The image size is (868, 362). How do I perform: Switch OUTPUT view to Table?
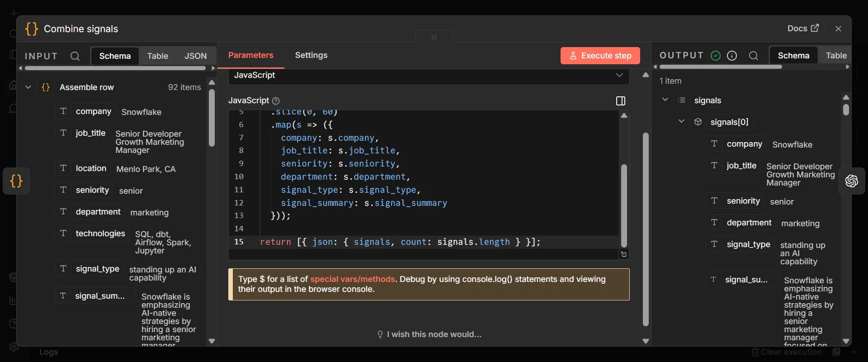(x=836, y=56)
